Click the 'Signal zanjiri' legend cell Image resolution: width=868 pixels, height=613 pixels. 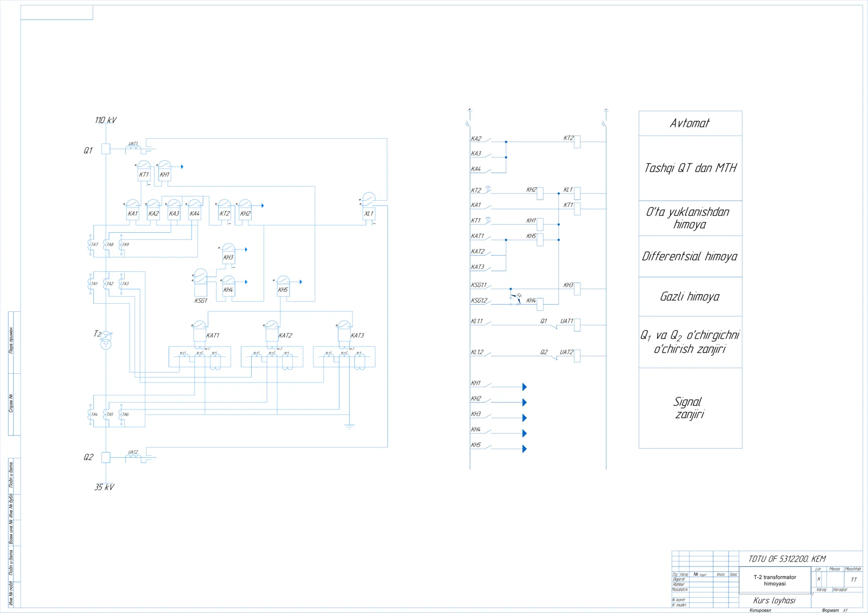pyautogui.click(x=690, y=408)
